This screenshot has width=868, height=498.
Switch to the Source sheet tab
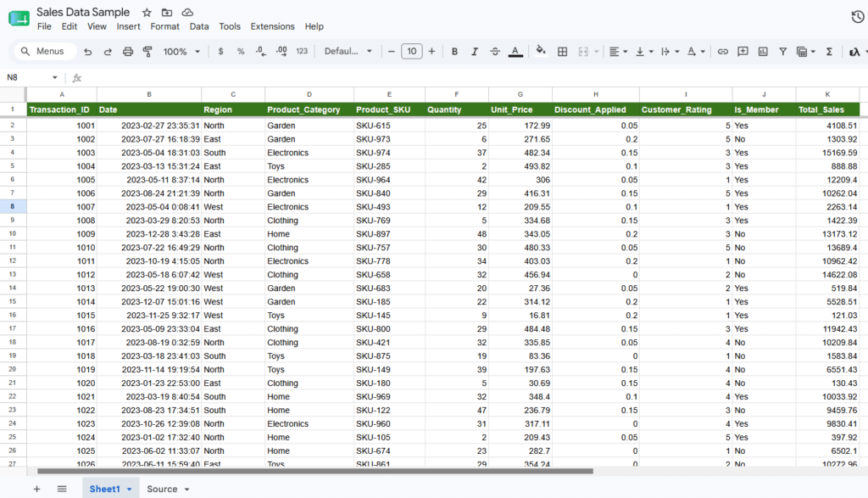click(x=162, y=490)
